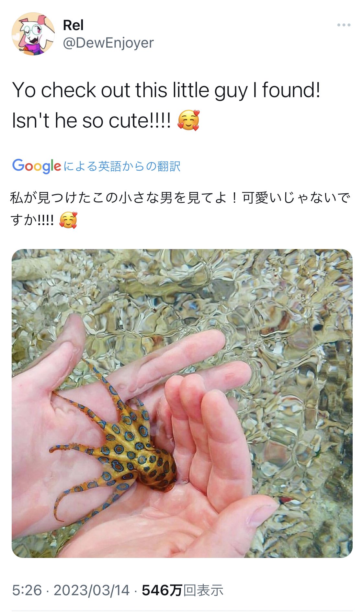Open the three-dot more options menu
Screen dimensions: 364x613
pyautogui.click(x=344, y=25)
